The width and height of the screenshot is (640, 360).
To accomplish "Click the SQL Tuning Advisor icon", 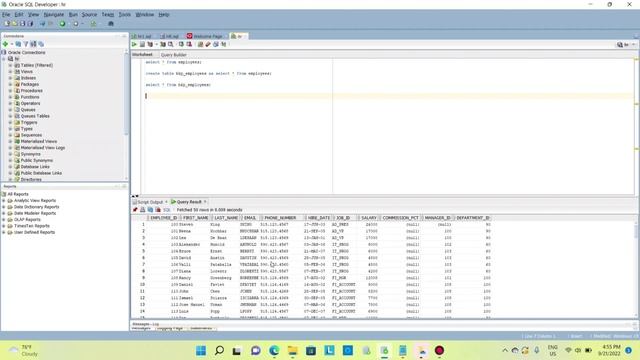I will click(x=171, y=44).
